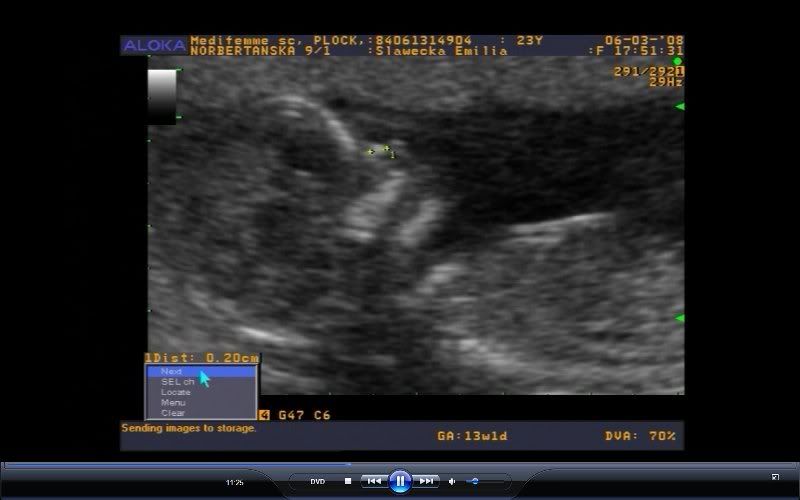The image size is (800, 500).
Task: Click the orange arrow icon before G47
Action: click(x=264, y=415)
